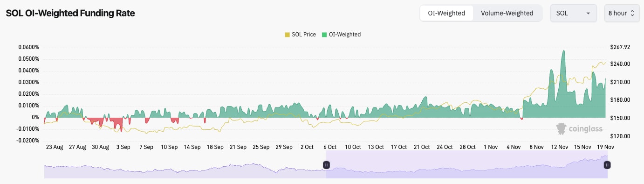The image size is (644, 184).
Task: Click the 0.0600% y-axis label
Action: tap(29, 47)
